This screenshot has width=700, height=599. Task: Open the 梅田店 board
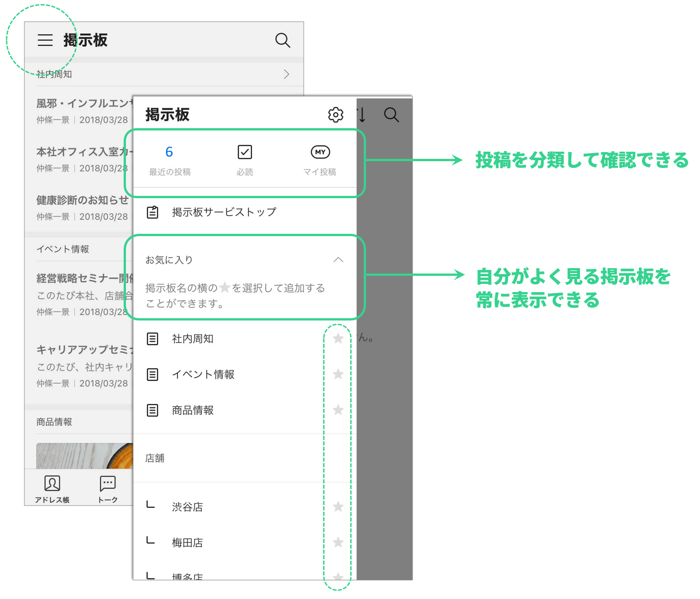click(187, 543)
